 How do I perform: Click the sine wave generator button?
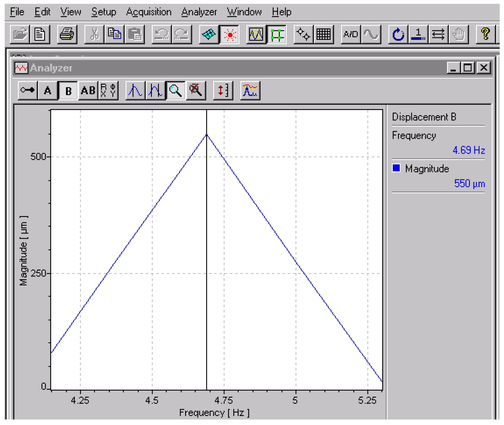(x=371, y=34)
